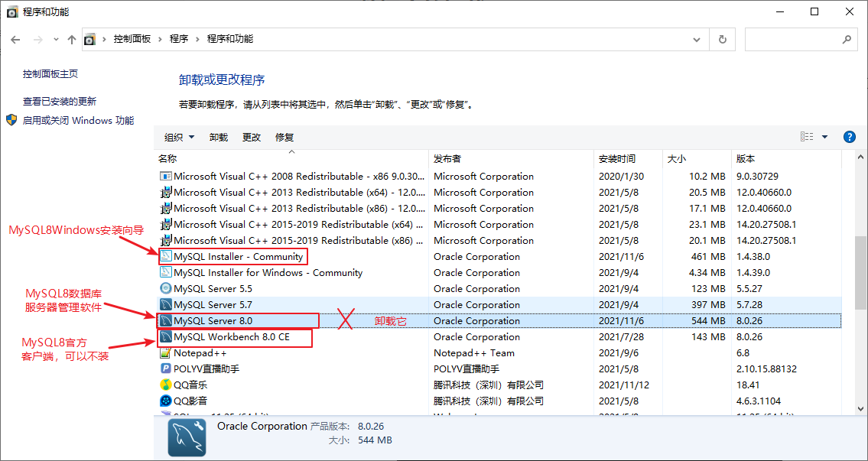The width and height of the screenshot is (868, 461).
Task: Click the MySQL Server 8.0 program icon
Action: click(x=165, y=320)
